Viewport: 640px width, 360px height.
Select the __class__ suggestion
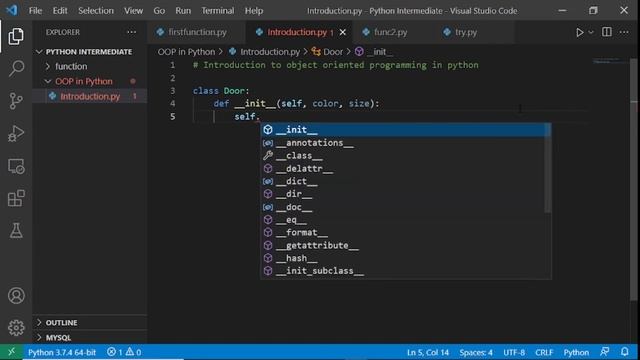pos(406,156)
